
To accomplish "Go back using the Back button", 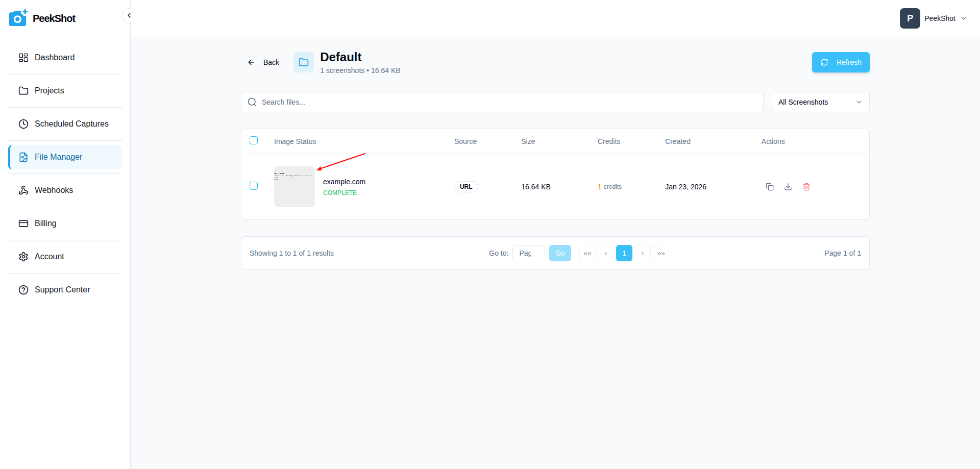I will point(264,62).
